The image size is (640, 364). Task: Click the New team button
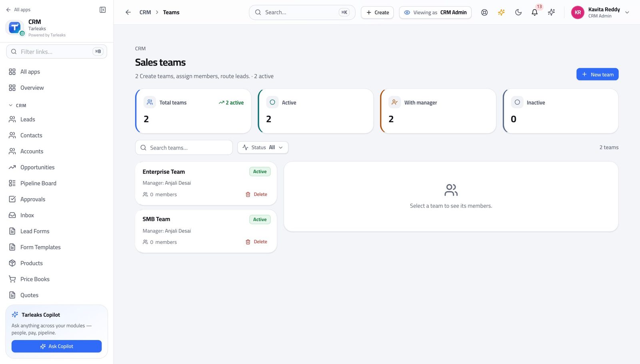point(597,74)
